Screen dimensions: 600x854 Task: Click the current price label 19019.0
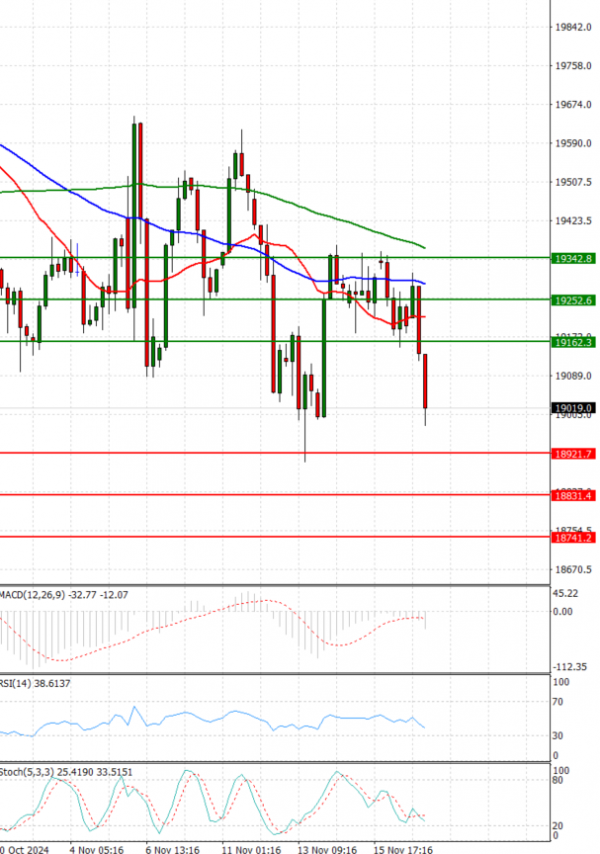coord(573,408)
